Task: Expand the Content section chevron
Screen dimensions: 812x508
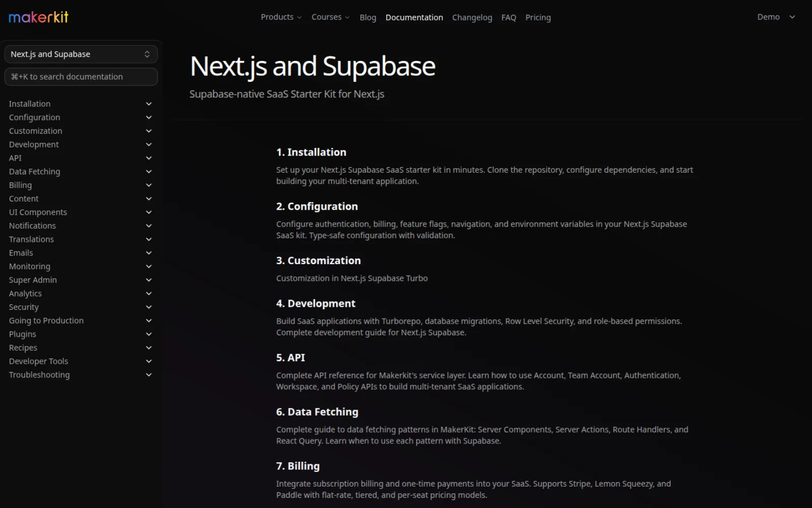Action: click(149, 199)
